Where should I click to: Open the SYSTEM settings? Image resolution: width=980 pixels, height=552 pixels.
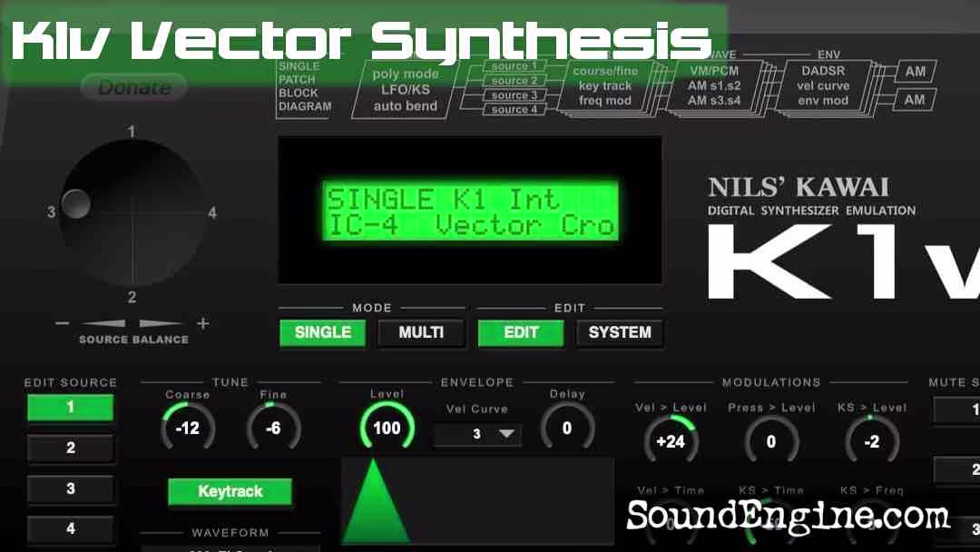[x=620, y=332]
